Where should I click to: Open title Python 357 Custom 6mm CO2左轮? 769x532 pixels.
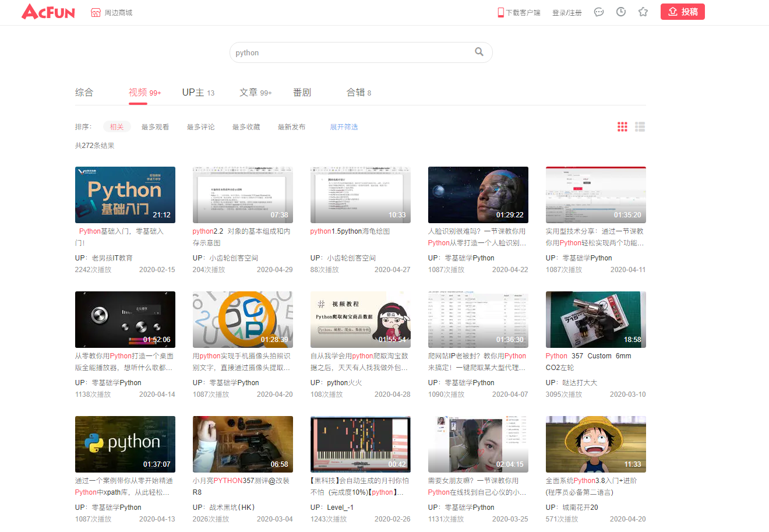588,362
